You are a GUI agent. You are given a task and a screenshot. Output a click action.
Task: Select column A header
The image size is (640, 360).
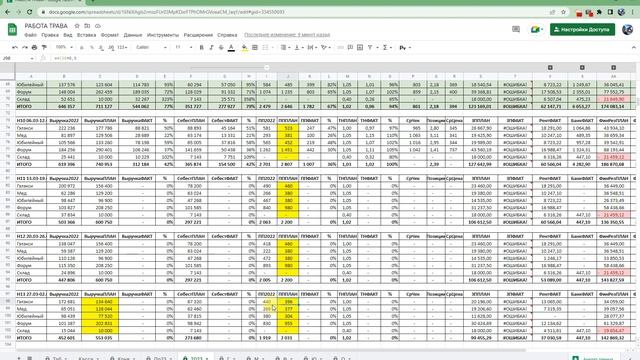coord(31,76)
